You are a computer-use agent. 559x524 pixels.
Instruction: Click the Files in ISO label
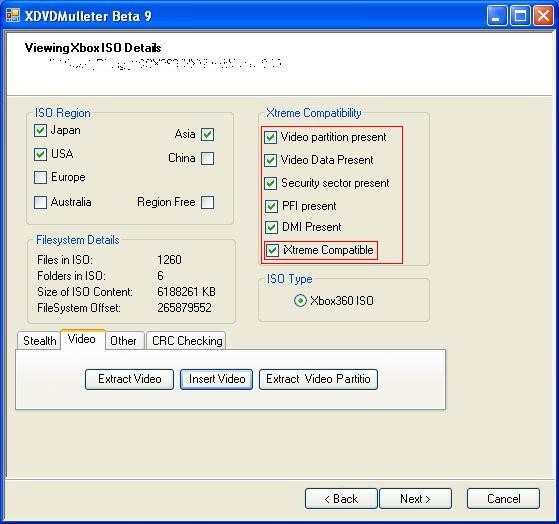pyautogui.click(x=65, y=260)
